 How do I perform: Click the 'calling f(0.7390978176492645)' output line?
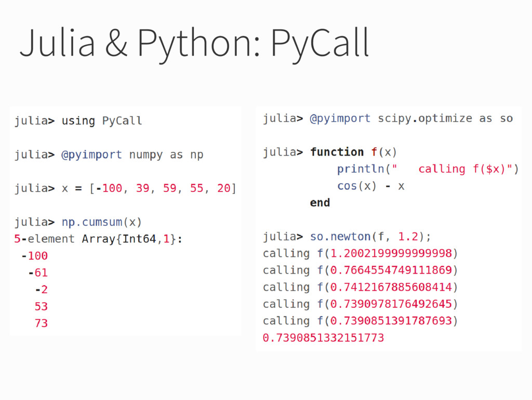pyautogui.click(x=361, y=304)
